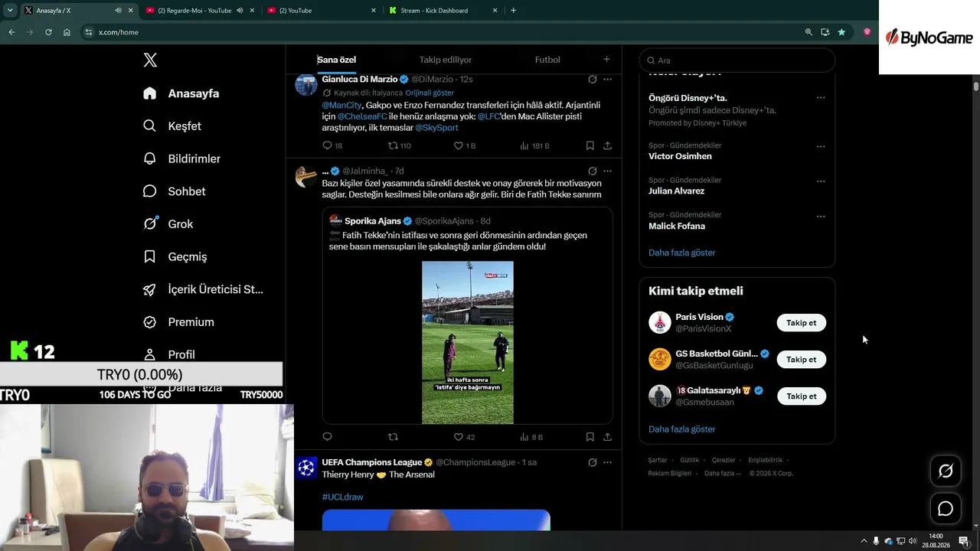Share the Jalminha_ post
The height and width of the screenshot is (551, 980).
607,437
